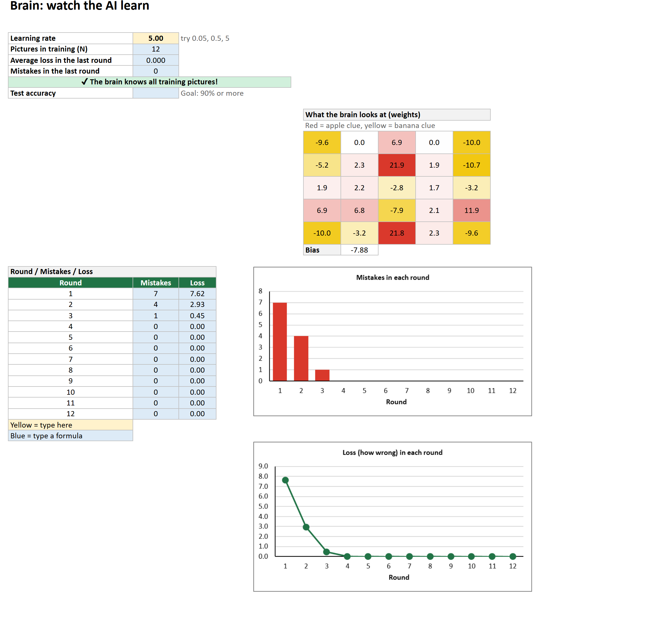Click the 'try 0.05, 0.5, 5' hint

pyautogui.click(x=205, y=38)
